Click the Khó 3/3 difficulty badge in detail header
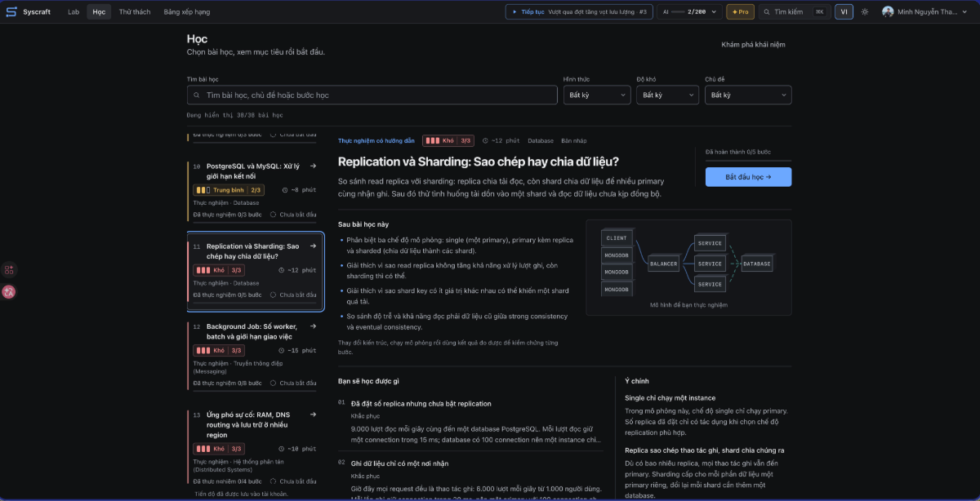Screen dimensions: 980x501 tap(448, 141)
